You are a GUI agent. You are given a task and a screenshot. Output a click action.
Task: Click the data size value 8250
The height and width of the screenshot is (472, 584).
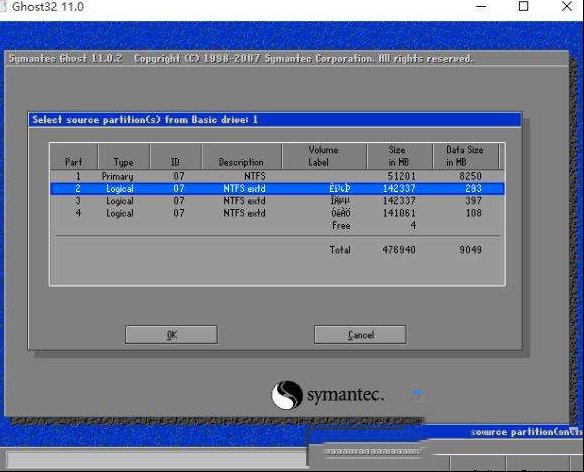[470, 176]
